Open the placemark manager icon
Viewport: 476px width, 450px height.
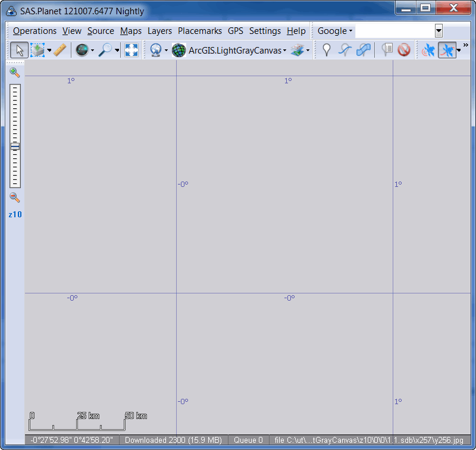point(387,51)
